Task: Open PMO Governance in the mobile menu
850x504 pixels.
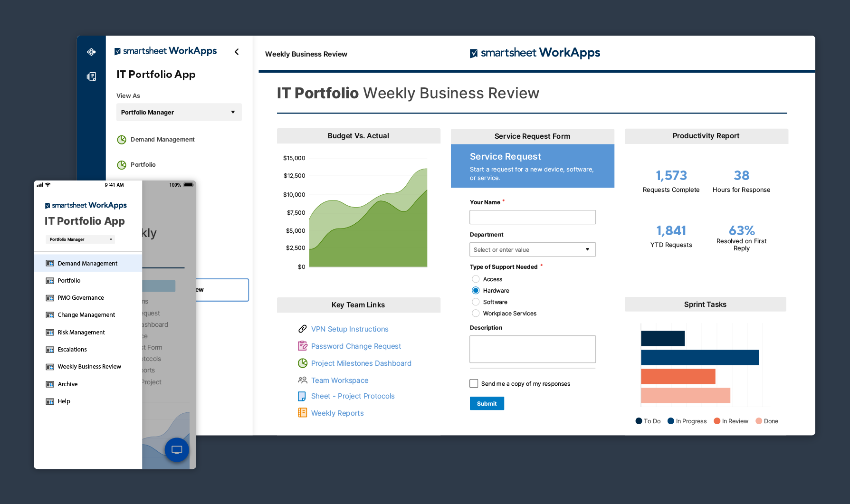Action: 80,298
